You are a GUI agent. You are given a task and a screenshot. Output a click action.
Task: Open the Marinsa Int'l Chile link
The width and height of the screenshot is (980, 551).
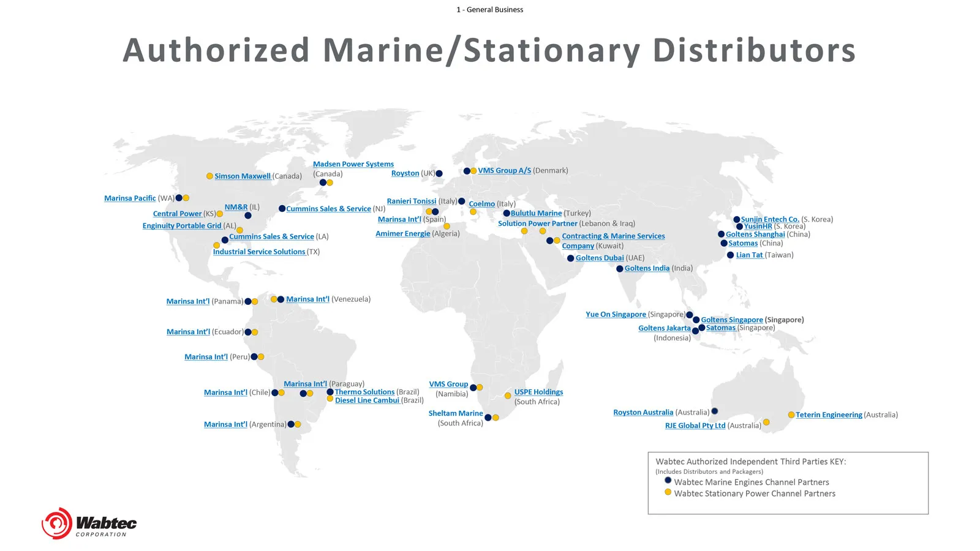click(225, 392)
